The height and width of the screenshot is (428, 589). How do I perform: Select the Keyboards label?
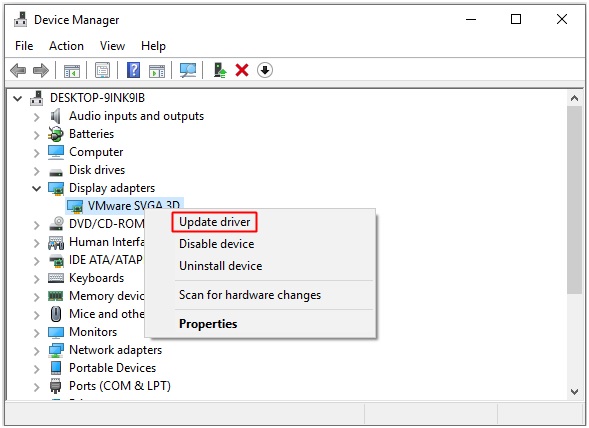click(97, 278)
